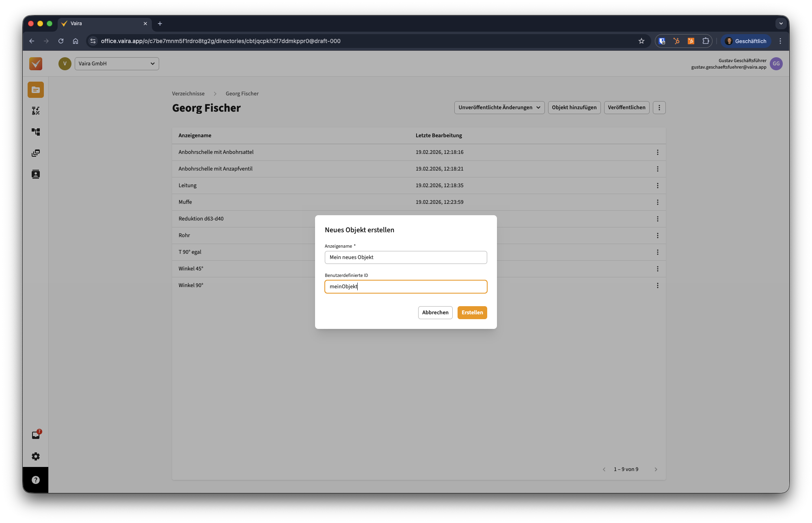The width and height of the screenshot is (812, 523).
Task: Click the Verzeichnisse breadcrumb link
Action: point(188,94)
